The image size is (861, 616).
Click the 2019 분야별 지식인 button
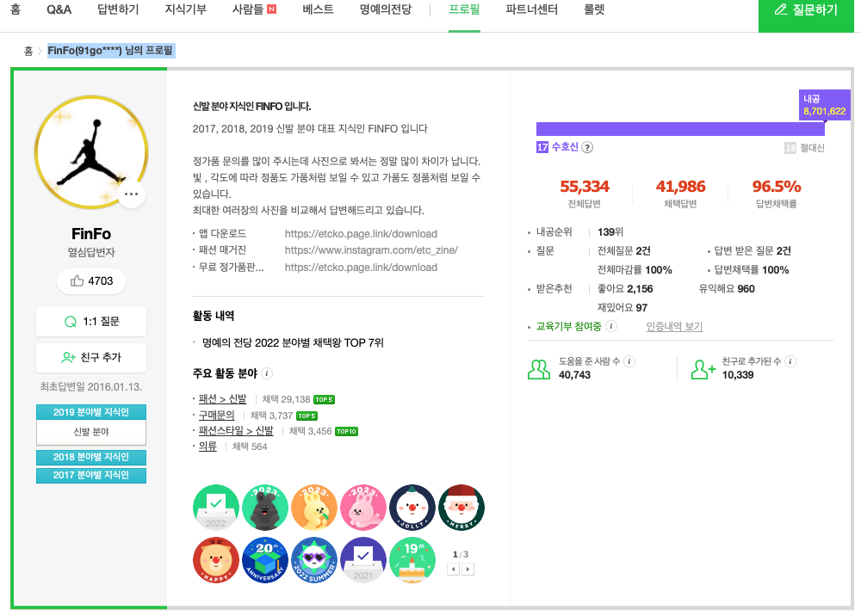(90, 412)
